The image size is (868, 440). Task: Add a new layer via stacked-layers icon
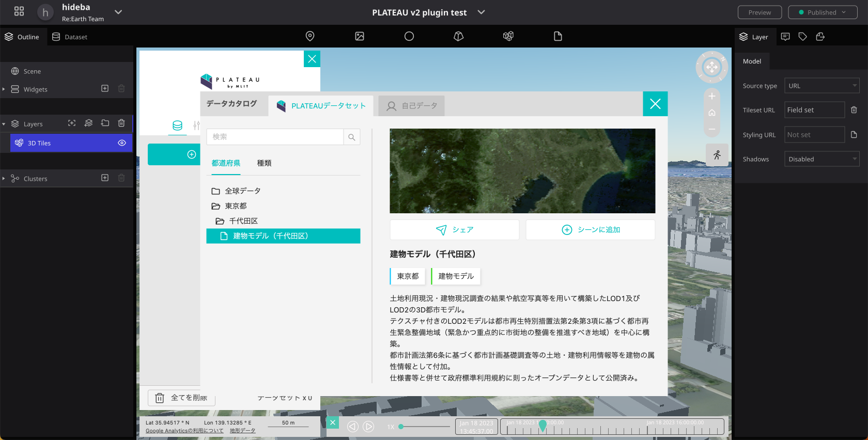89,123
